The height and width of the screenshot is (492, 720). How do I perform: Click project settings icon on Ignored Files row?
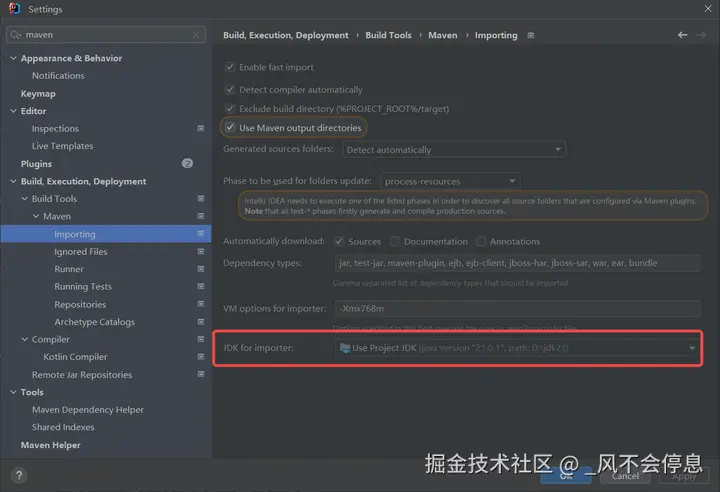[x=201, y=251]
